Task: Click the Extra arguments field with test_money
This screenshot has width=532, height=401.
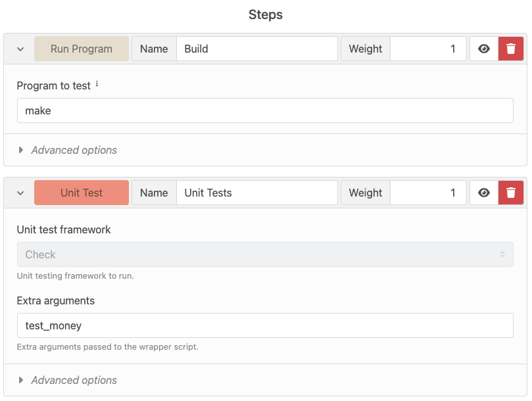Action: click(265, 325)
